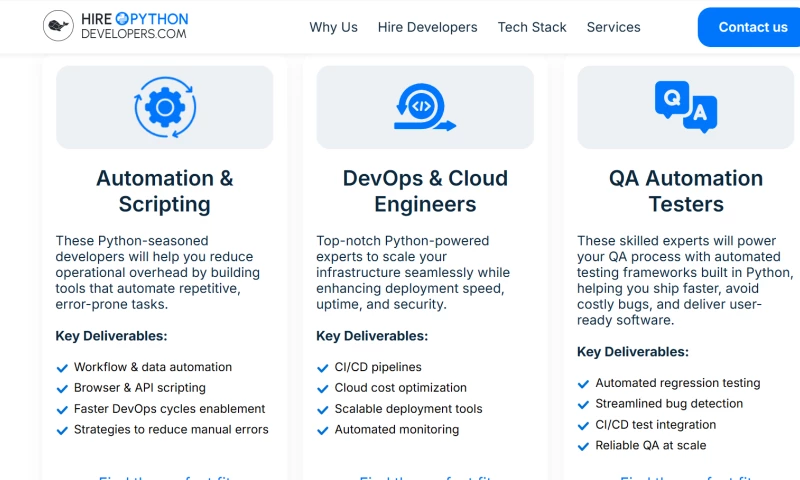Screen dimensions: 800x480
Task: Click the CI/CD pipelines list item
Action: 378,367
